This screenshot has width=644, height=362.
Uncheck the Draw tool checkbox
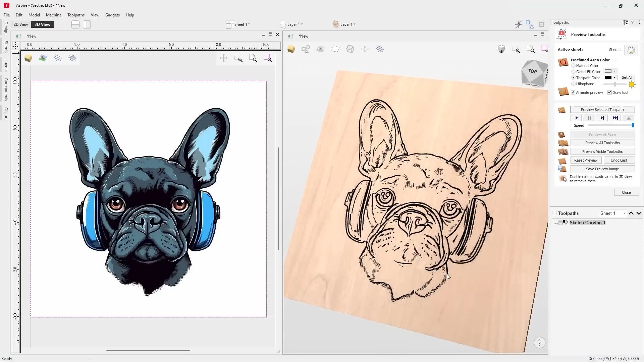point(609,93)
